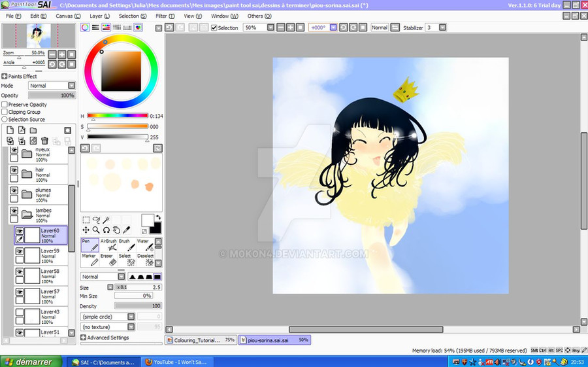Show hidden Layer43
The image size is (588, 367).
20,312
